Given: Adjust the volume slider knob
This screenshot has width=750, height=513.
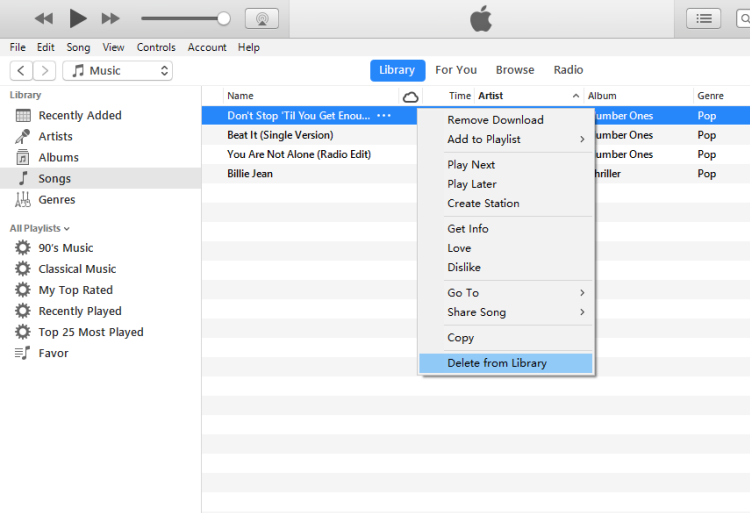Looking at the screenshot, I should tap(223, 19).
